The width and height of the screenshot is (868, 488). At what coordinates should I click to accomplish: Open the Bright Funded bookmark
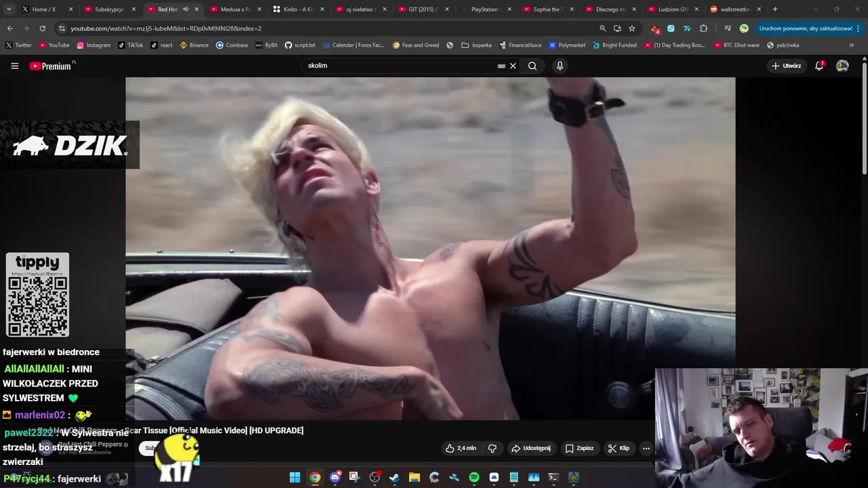614,45
